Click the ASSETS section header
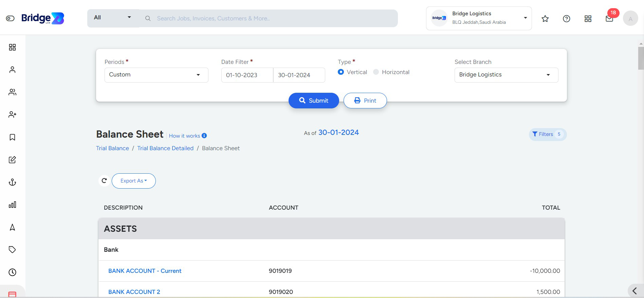 pos(331,229)
